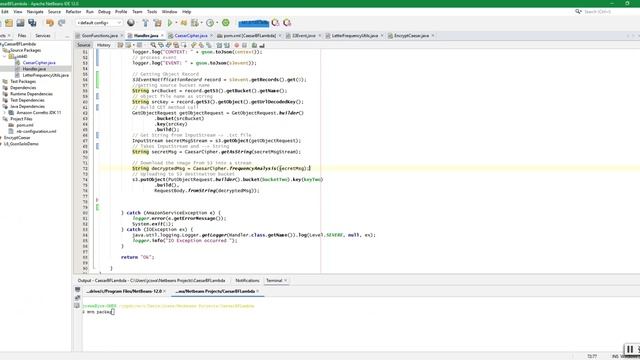Click the top icon in terminal sidebar
This screenshot has width=640, height=360.
click(x=77, y=289)
